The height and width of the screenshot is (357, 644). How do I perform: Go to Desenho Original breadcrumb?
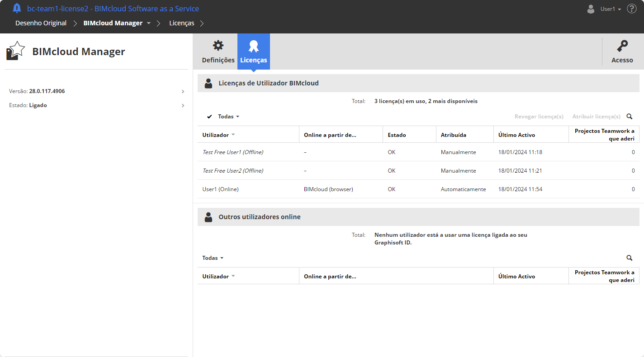point(41,23)
